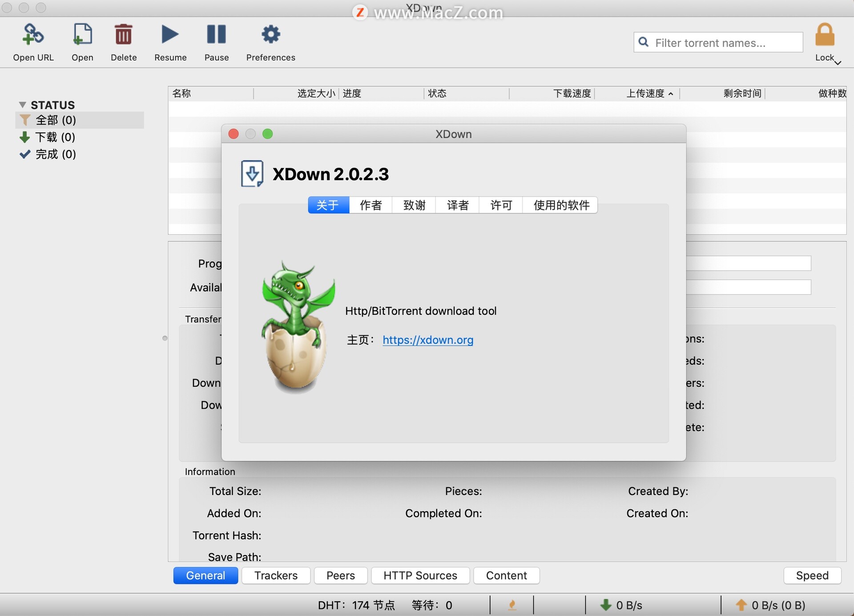Select the Content bottom tab
Viewport: 854px width, 616px height.
point(507,576)
